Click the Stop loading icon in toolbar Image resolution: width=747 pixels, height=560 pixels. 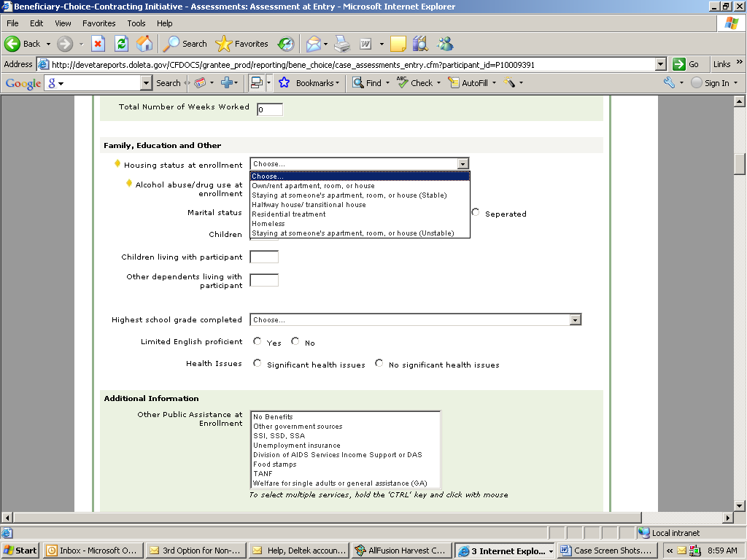(98, 44)
